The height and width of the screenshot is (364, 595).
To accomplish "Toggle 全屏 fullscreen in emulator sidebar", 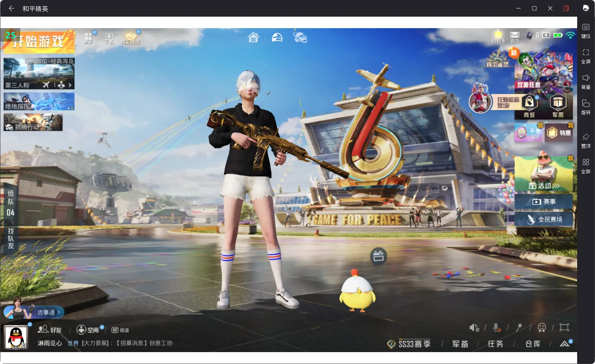I will tap(585, 56).
